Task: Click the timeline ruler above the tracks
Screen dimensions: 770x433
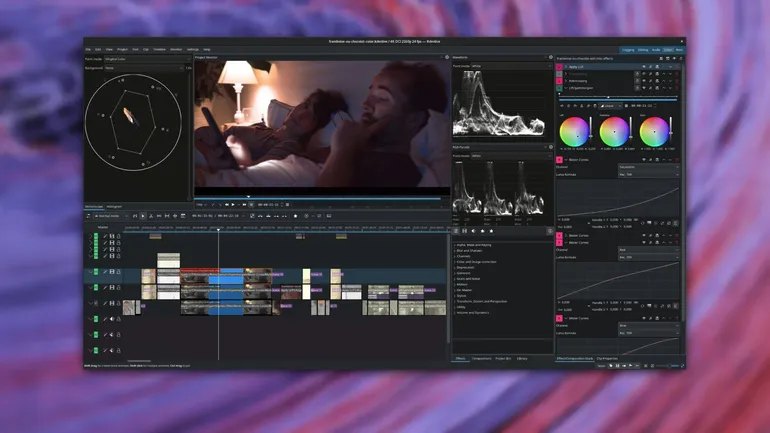Action: (x=285, y=228)
